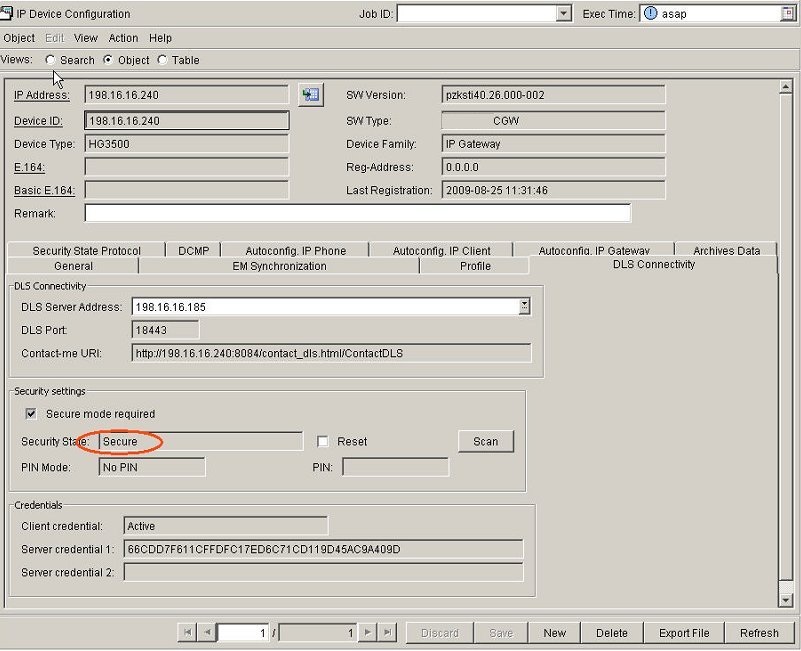Image resolution: width=801 pixels, height=651 pixels.
Task: Click the Client credential value Active
Action: tap(141, 526)
